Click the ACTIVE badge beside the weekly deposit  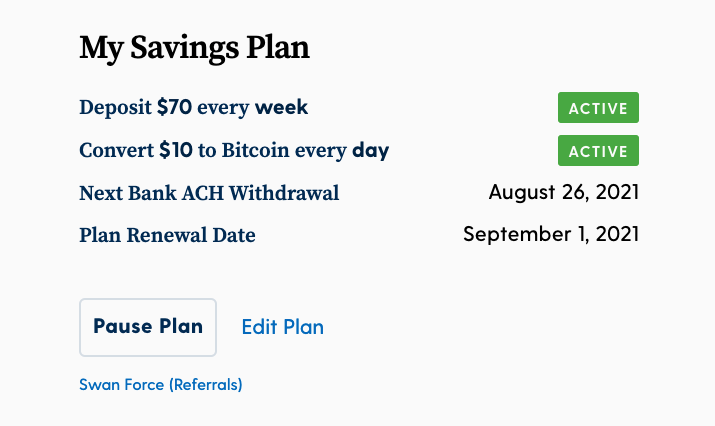pos(598,108)
